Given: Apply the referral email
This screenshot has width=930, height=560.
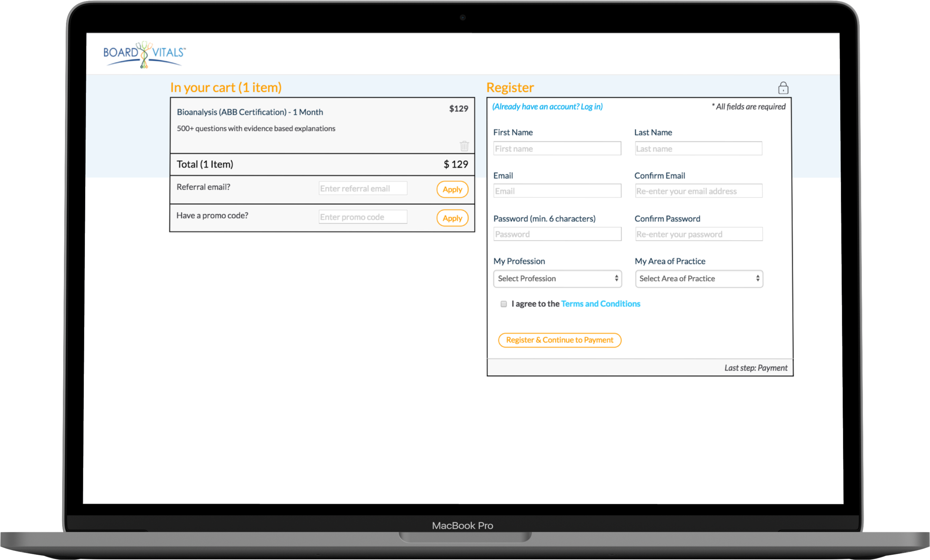Looking at the screenshot, I should (452, 189).
